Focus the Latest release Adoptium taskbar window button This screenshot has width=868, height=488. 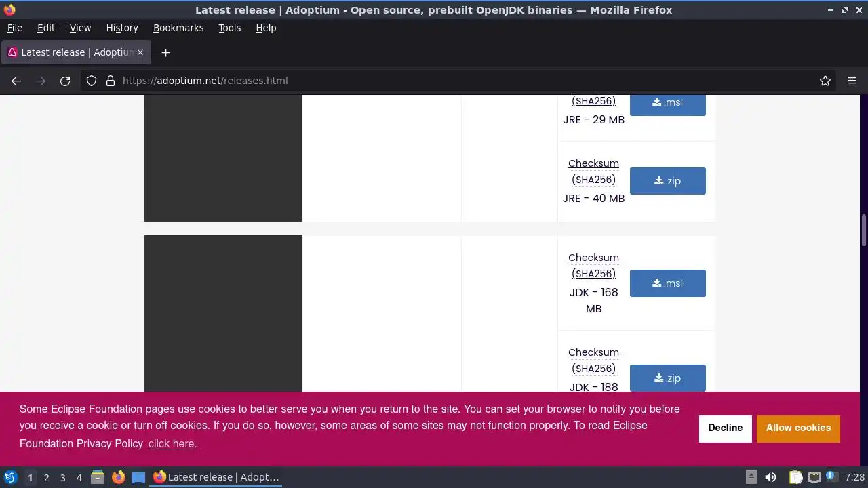pos(216,477)
